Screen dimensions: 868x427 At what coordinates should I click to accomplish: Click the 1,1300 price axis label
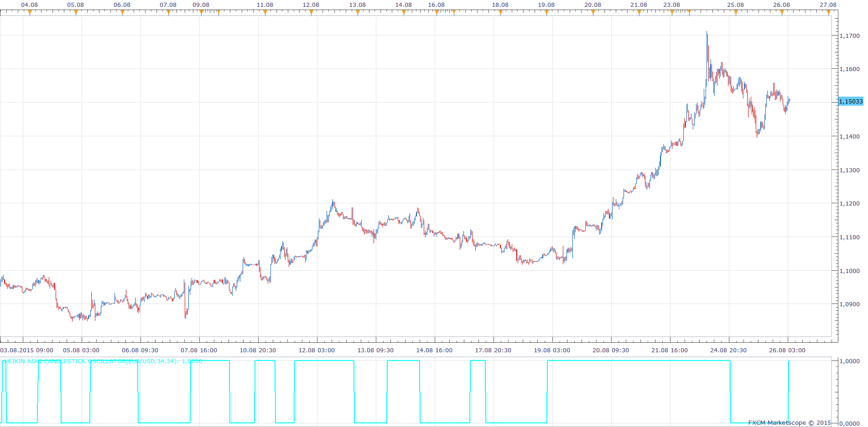(850, 170)
